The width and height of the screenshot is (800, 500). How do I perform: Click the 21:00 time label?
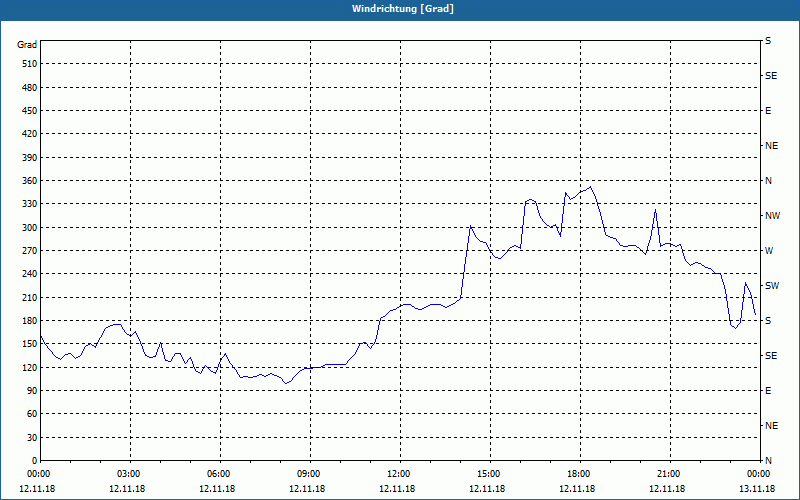(669, 474)
